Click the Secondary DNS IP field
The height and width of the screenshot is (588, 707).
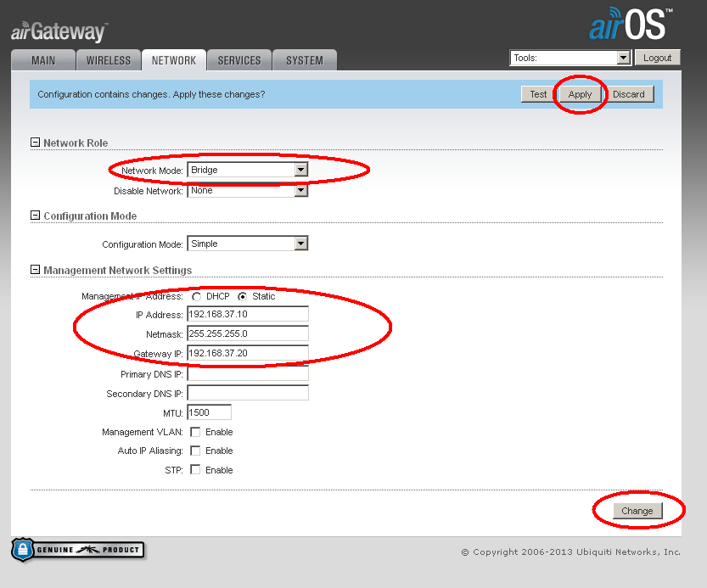pos(248,393)
